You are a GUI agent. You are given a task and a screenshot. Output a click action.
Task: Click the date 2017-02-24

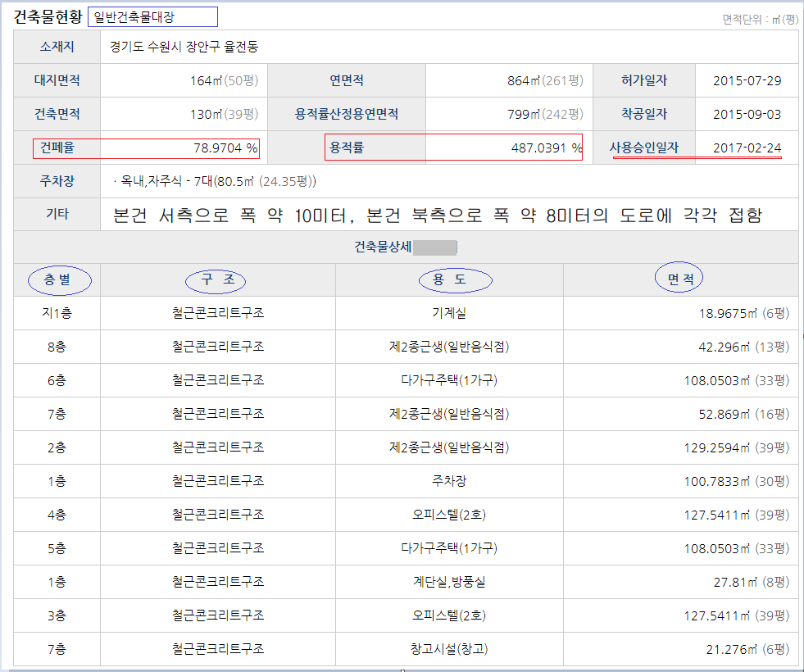tap(747, 148)
